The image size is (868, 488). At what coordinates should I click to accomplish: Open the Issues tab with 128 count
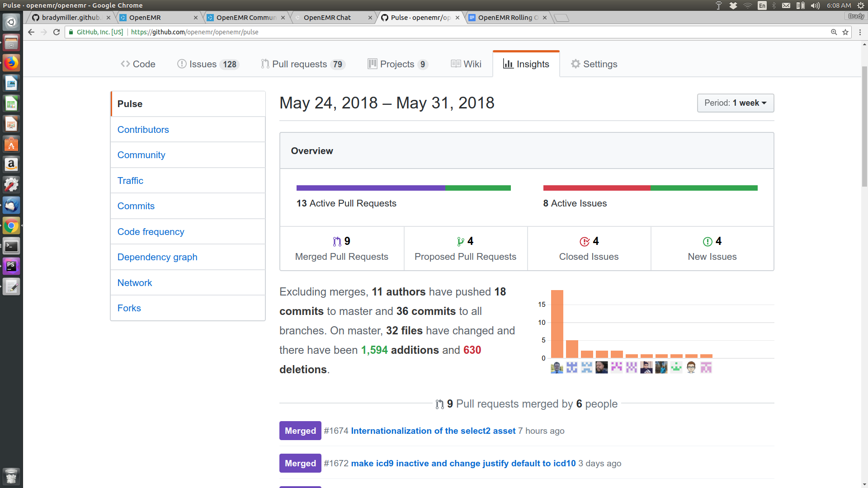(208, 64)
